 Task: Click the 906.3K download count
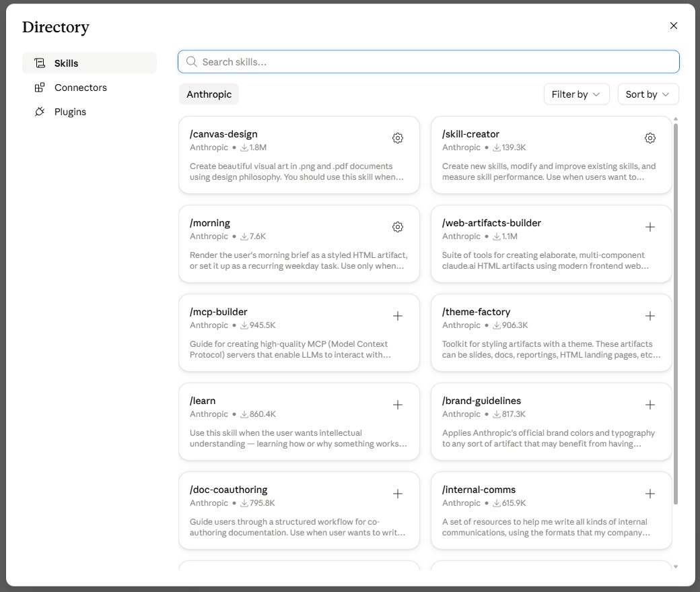(x=515, y=325)
